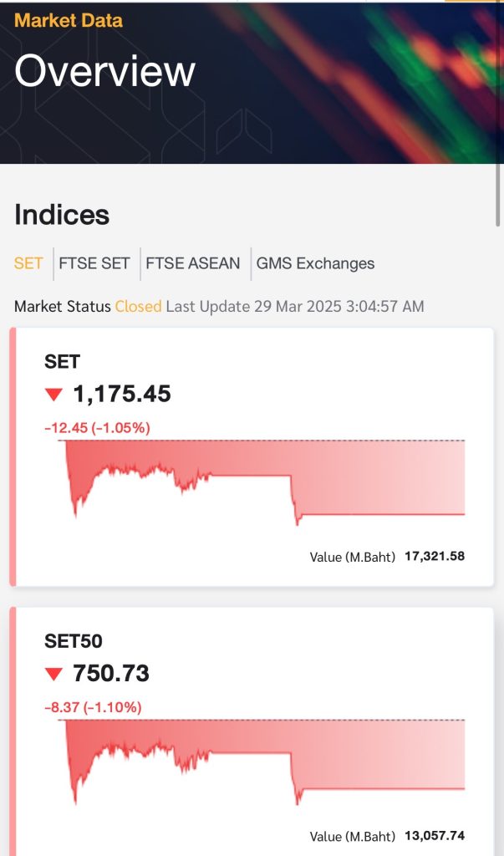Viewport: 504px width, 856px height.
Task: Click the SET index value 1,175.45
Action: point(122,394)
